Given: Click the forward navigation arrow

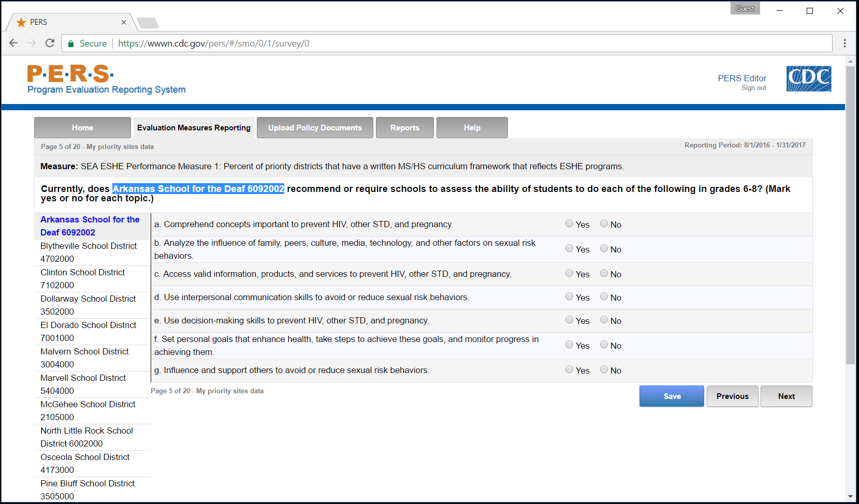Looking at the screenshot, I should (32, 43).
